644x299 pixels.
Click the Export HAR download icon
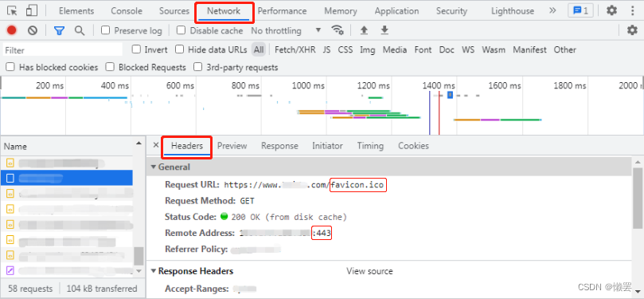pos(384,30)
